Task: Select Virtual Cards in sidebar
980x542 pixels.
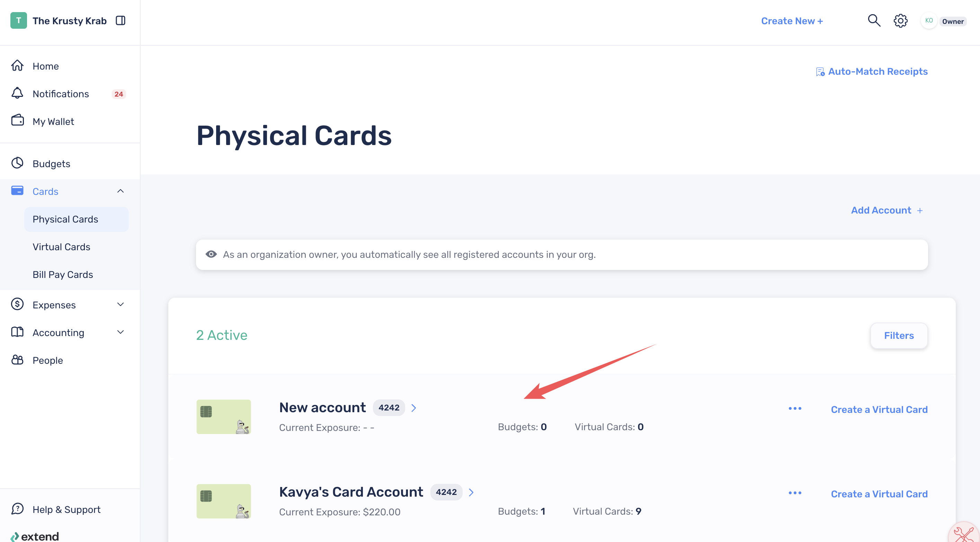Action: click(x=61, y=247)
